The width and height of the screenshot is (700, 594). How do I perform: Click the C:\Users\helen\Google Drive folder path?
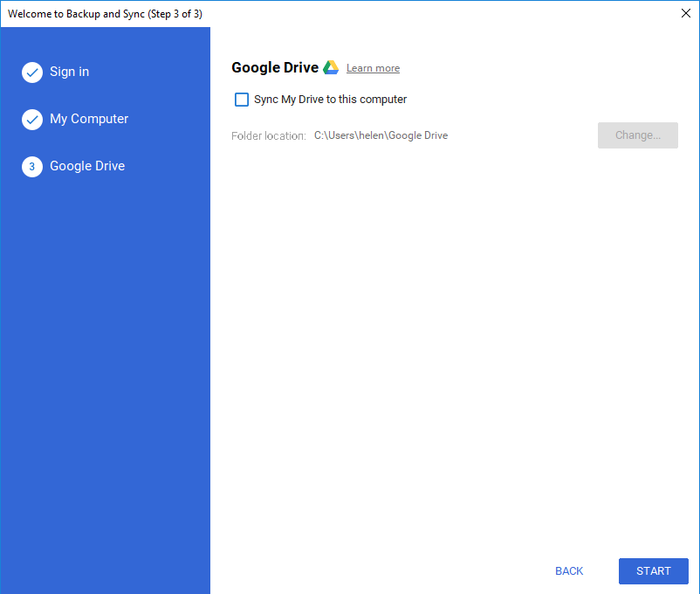click(x=381, y=135)
